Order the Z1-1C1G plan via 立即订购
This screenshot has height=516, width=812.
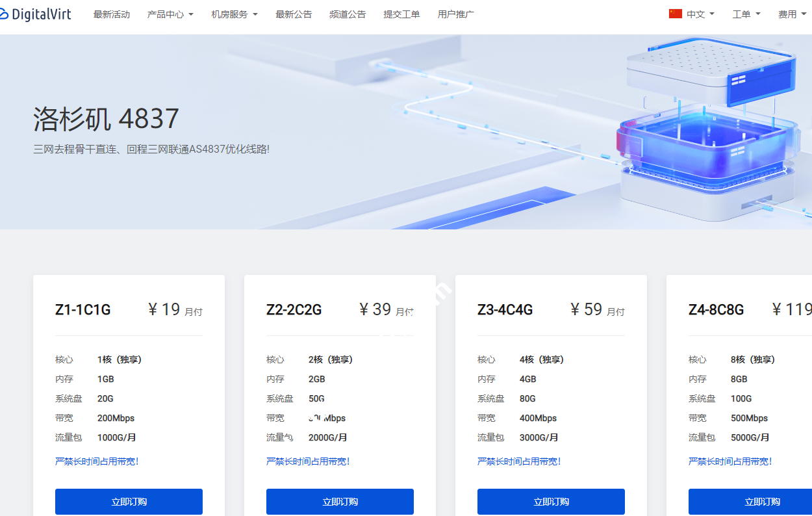click(x=129, y=501)
